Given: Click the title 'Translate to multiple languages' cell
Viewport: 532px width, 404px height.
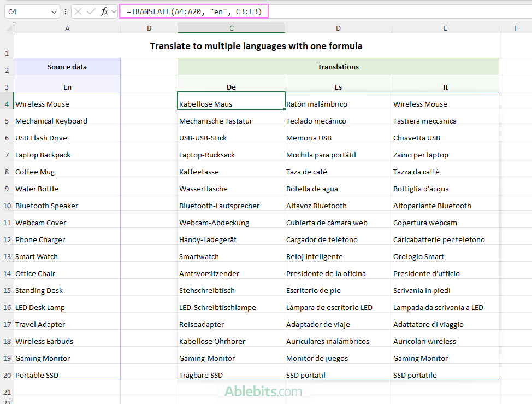Looking at the screenshot, I should [256, 46].
